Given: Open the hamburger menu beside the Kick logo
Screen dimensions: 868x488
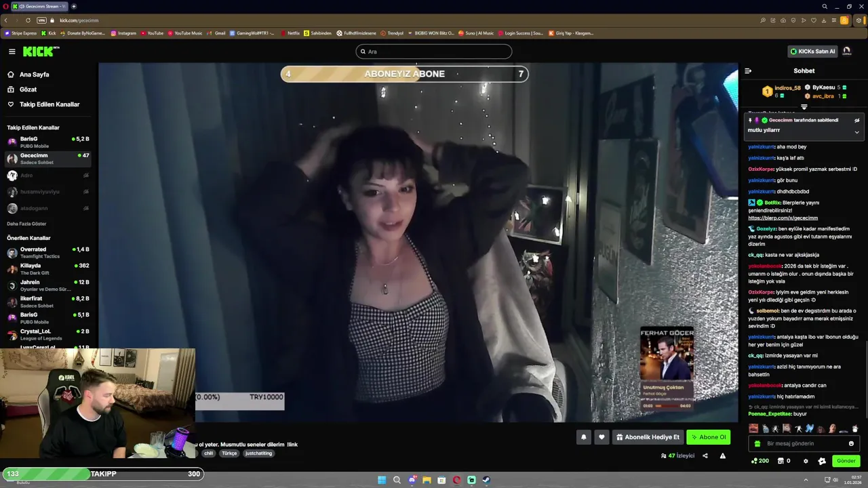Looking at the screenshot, I should (12, 52).
